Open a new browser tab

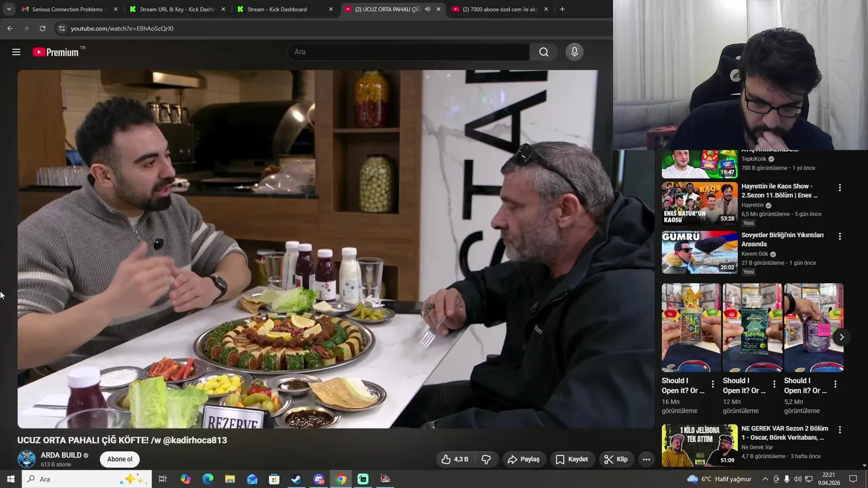pyautogui.click(x=562, y=9)
